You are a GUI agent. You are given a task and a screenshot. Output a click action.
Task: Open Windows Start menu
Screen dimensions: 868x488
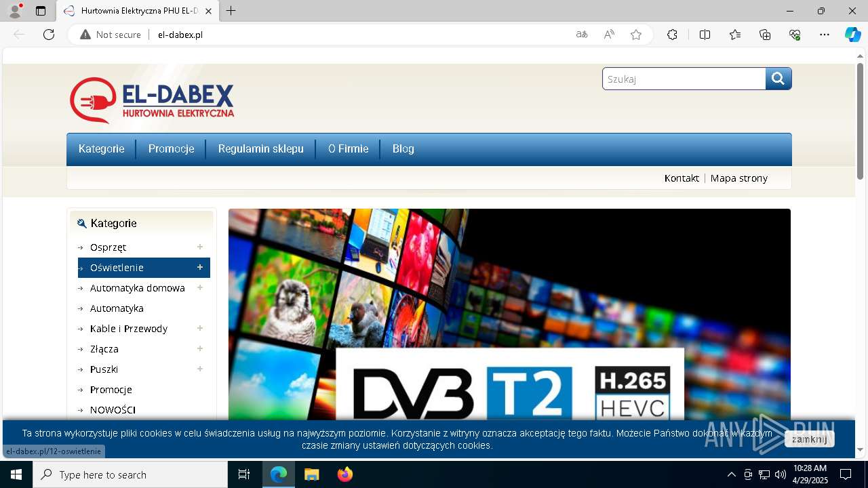(x=16, y=474)
